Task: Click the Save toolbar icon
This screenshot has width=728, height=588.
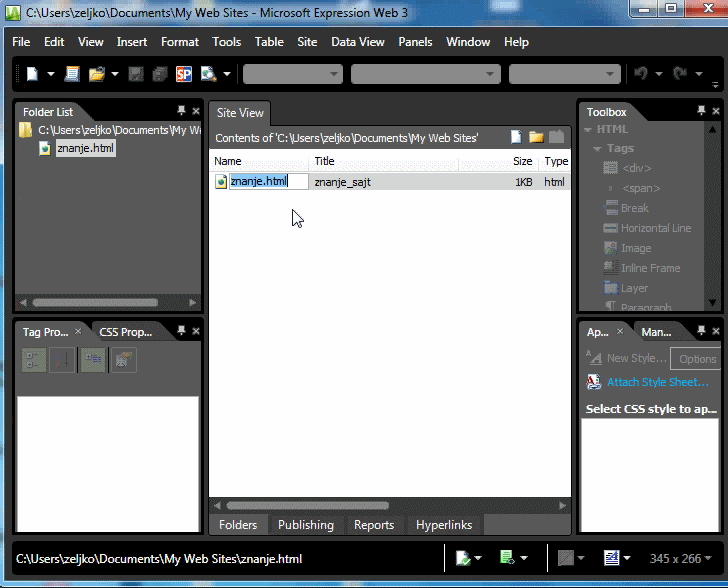Action: (x=72, y=74)
